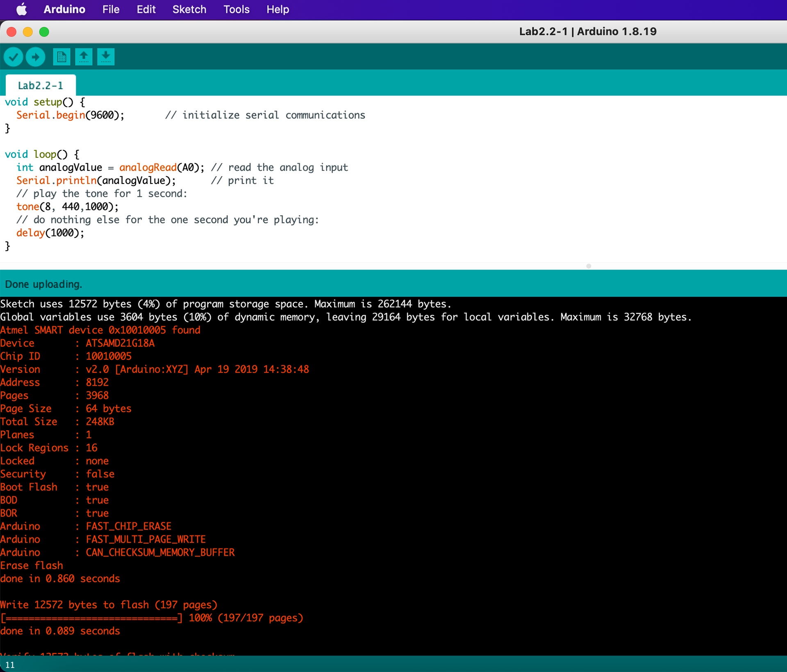The height and width of the screenshot is (672, 787).
Task: Click the Upload arrow button
Action: [x=36, y=57]
